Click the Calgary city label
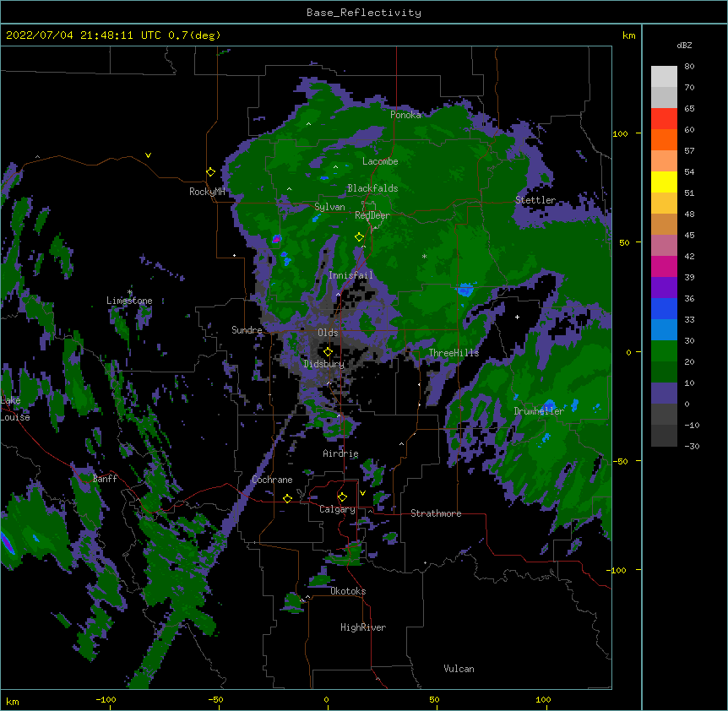This screenshot has height=711, width=728. (x=338, y=509)
